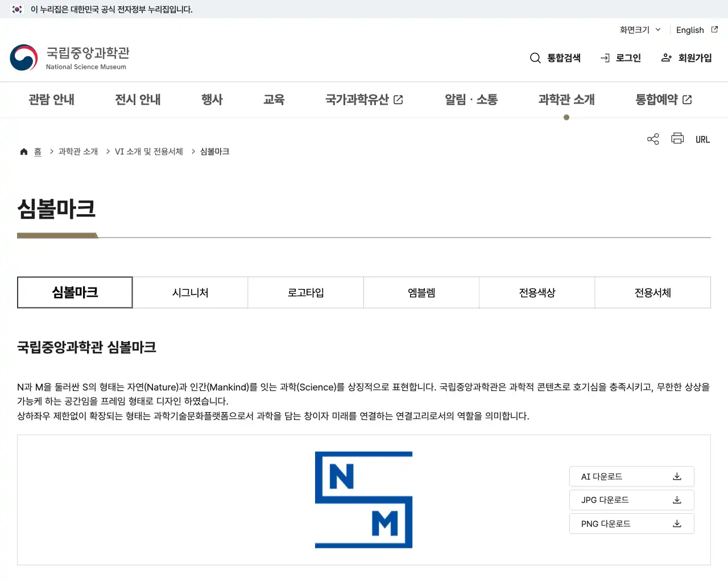Open VI 소개 및 전용서체 in the breadcrumb

click(148, 151)
